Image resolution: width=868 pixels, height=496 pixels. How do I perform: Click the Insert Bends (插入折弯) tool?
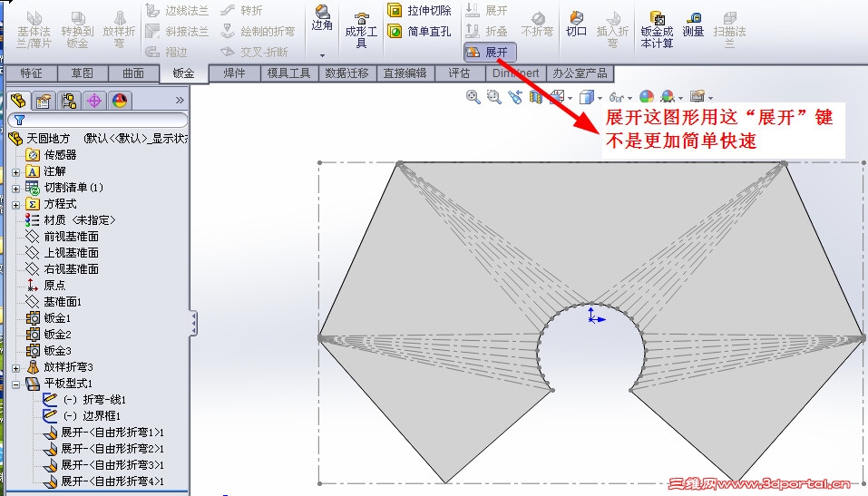point(612,31)
